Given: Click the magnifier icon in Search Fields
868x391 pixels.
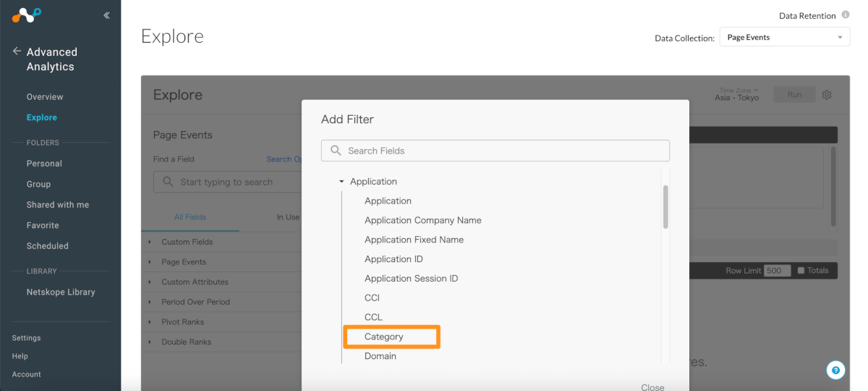Looking at the screenshot, I should point(336,151).
